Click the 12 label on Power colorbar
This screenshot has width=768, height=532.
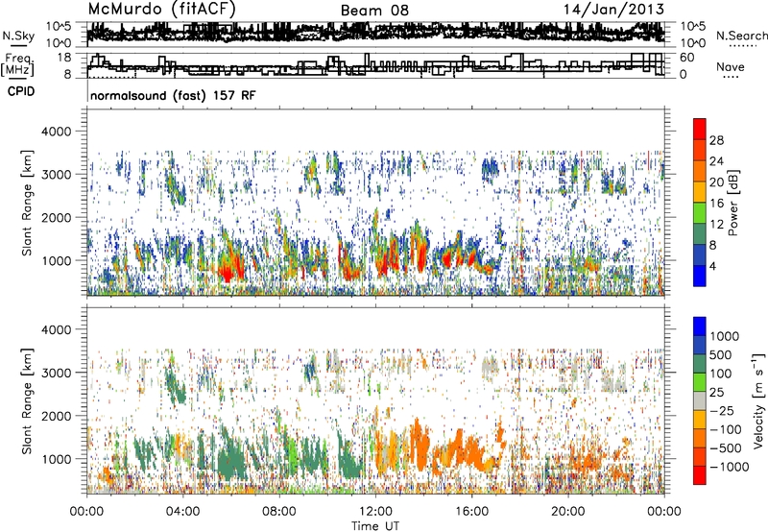pos(716,225)
